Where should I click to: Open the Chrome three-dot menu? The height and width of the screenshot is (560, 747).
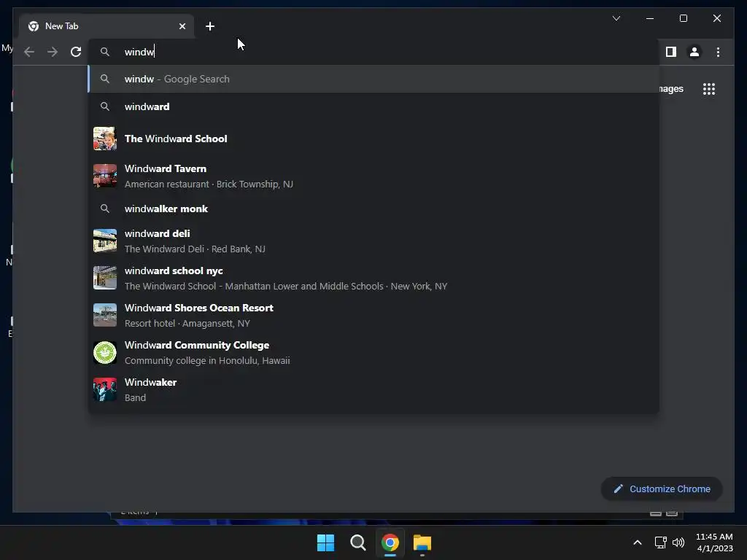coord(718,52)
